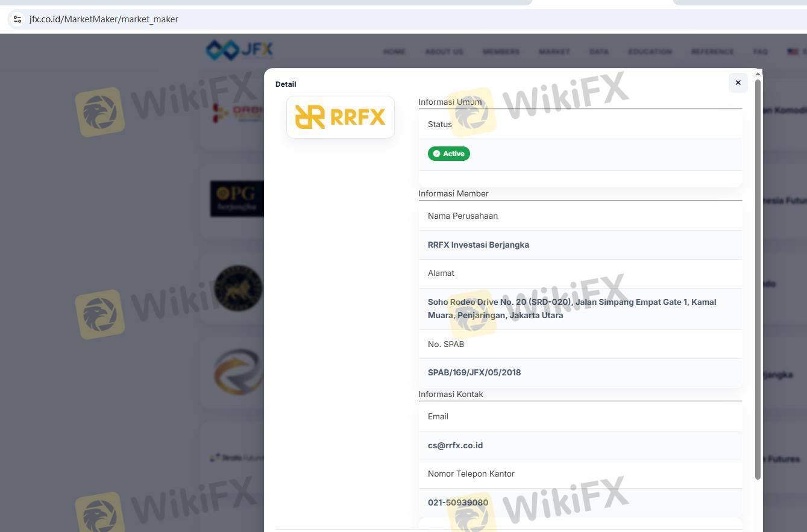
Task: Click the gold-and-silver arrow logo behind dialog
Action: [x=239, y=372]
